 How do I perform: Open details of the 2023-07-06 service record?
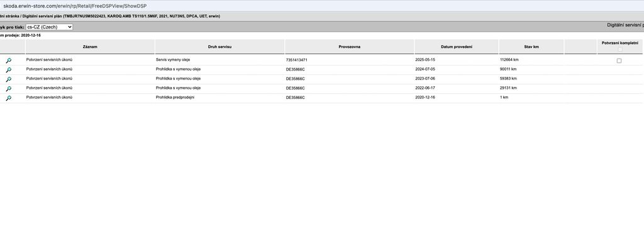pos(9,79)
